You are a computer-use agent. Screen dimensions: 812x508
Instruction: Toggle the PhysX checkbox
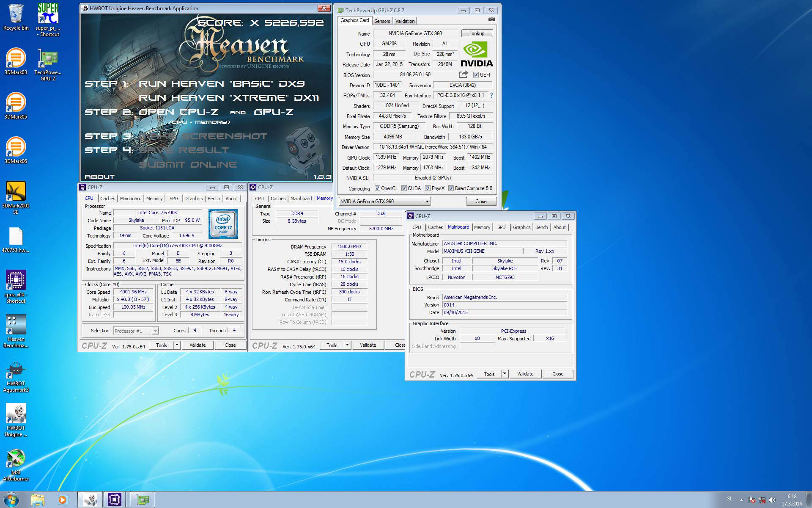[428, 188]
